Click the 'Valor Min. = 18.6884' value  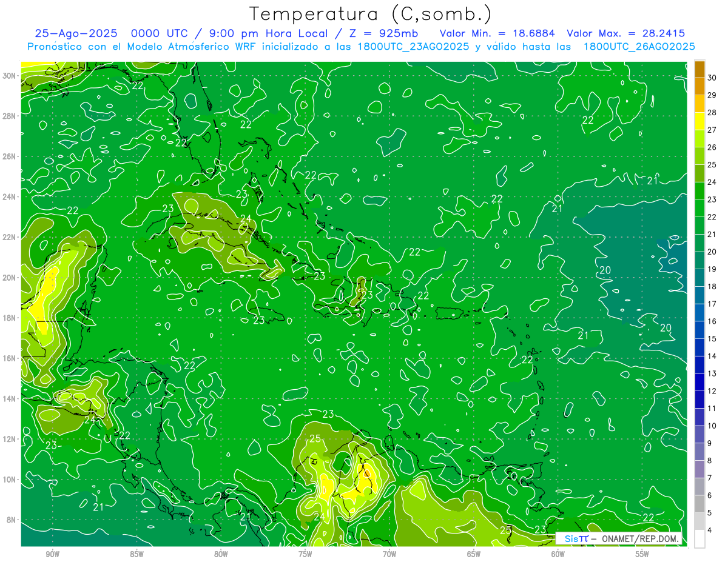click(497, 33)
